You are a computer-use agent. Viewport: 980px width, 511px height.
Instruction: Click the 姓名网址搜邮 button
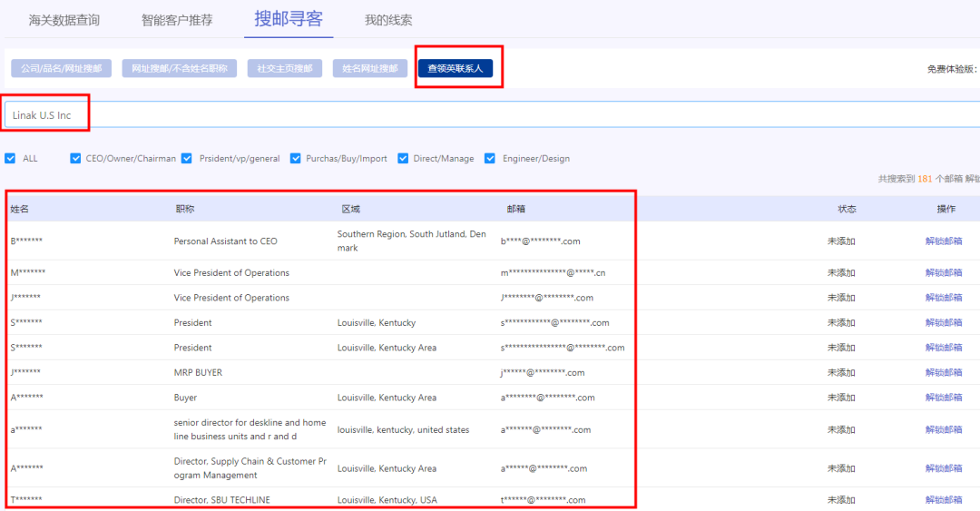point(369,69)
